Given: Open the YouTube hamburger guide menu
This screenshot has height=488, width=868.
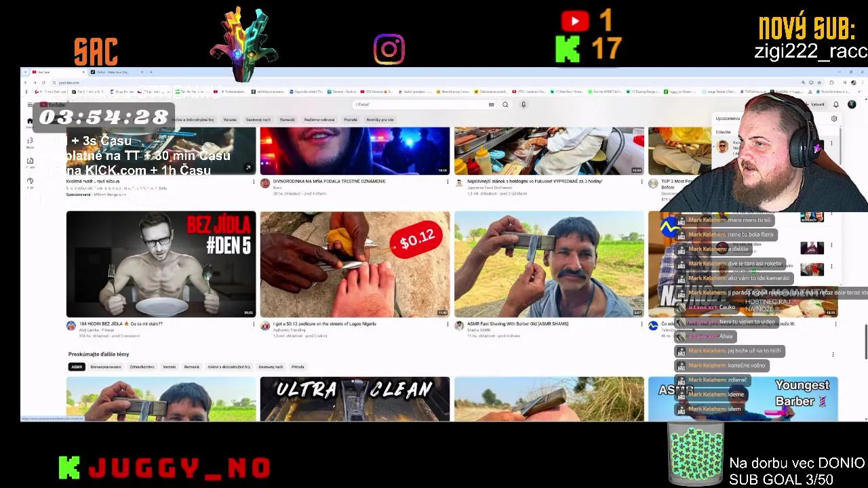Looking at the screenshot, I should (30, 104).
